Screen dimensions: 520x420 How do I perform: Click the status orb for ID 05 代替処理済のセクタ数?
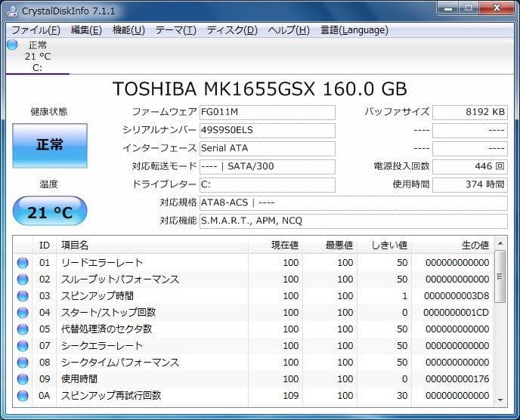[x=23, y=329]
